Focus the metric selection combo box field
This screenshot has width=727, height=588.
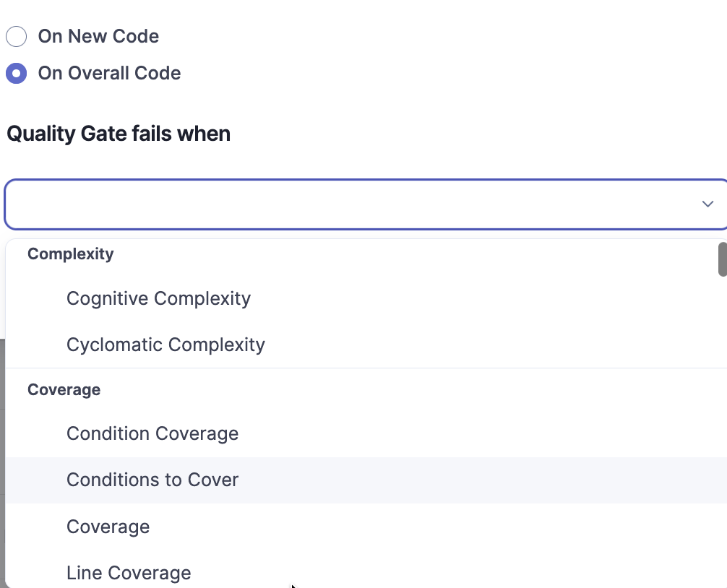click(347, 204)
